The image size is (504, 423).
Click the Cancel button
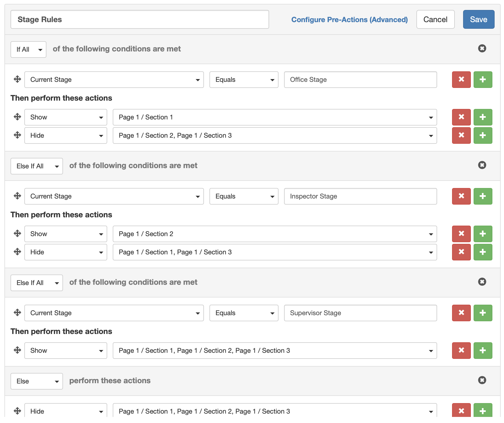pos(435,19)
